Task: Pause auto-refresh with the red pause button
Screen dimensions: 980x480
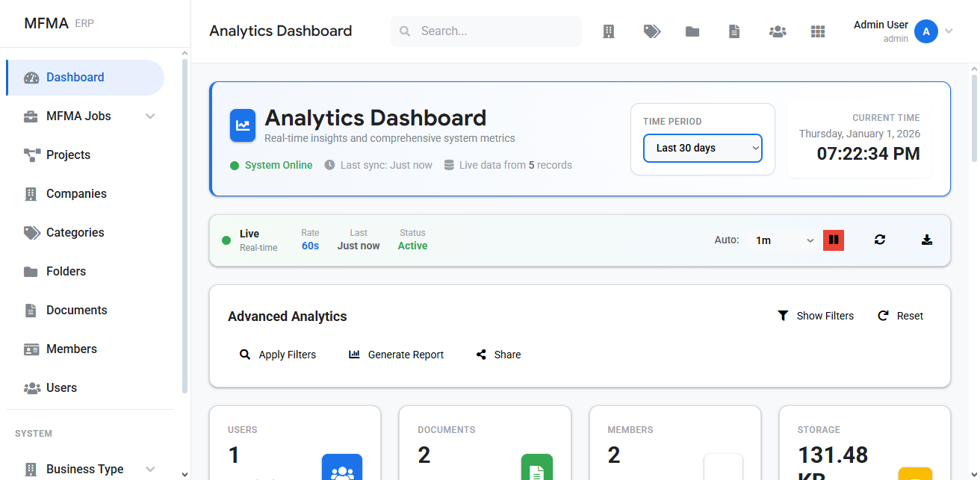Action: pos(834,240)
